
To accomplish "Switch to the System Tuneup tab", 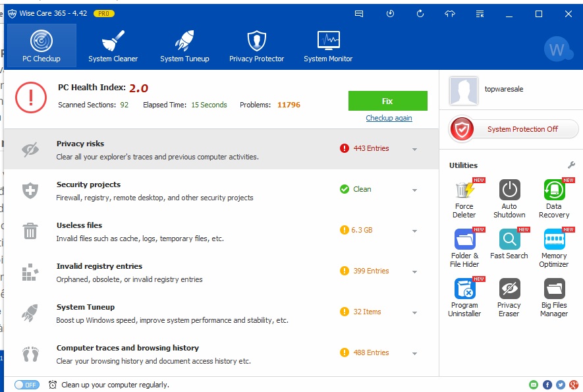I will click(184, 46).
